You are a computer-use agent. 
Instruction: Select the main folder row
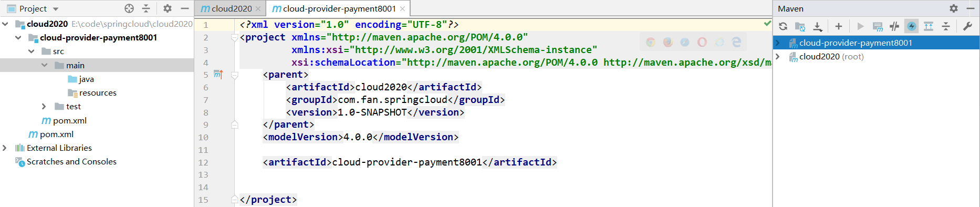(97, 65)
